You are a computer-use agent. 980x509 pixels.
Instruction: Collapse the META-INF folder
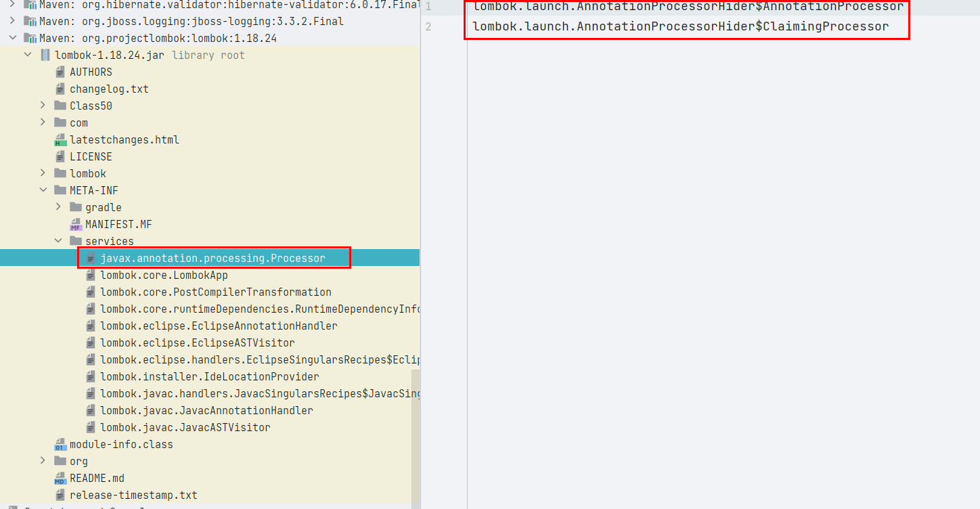tap(43, 190)
